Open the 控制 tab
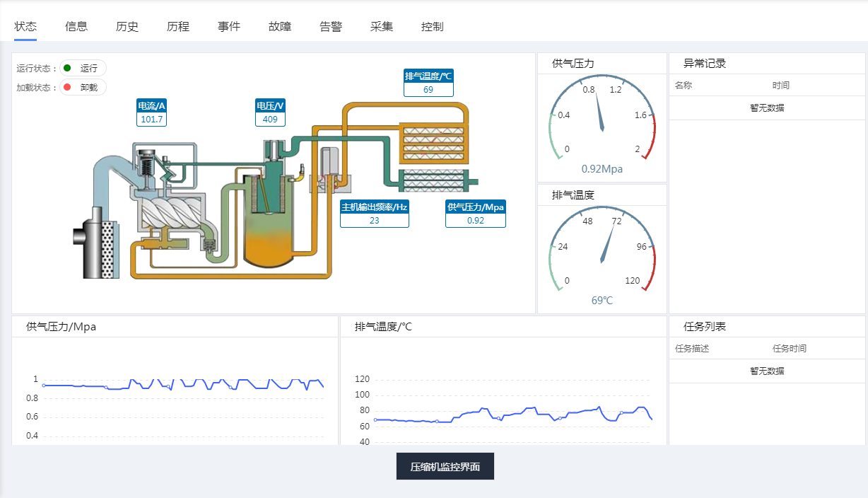 pyautogui.click(x=433, y=27)
